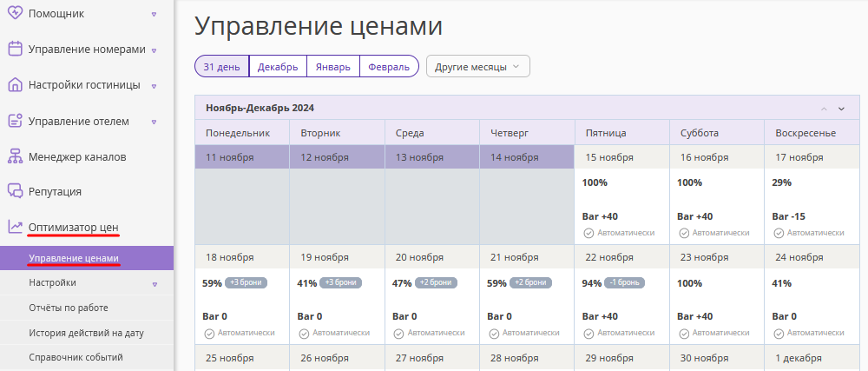Open the 30 ноября date cell header
Image resolution: width=868 pixels, height=371 pixels.
[x=717, y=358]
